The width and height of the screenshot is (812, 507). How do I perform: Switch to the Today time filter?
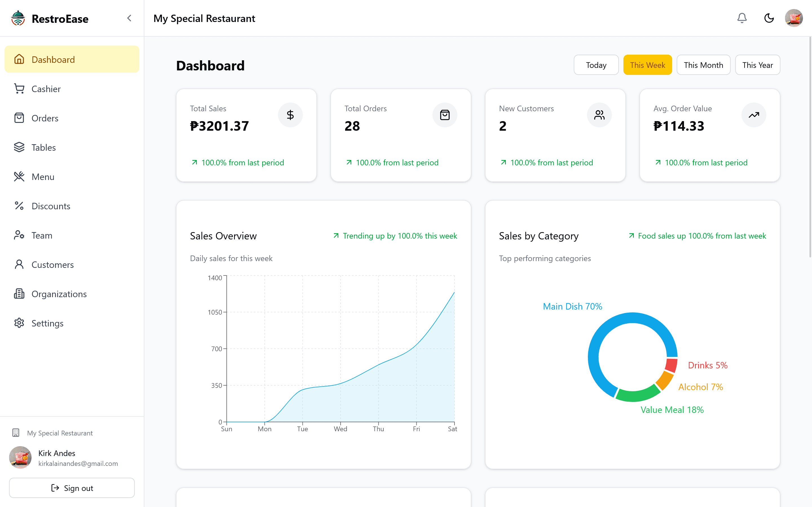pyautogui.click(x=596, y=65)
